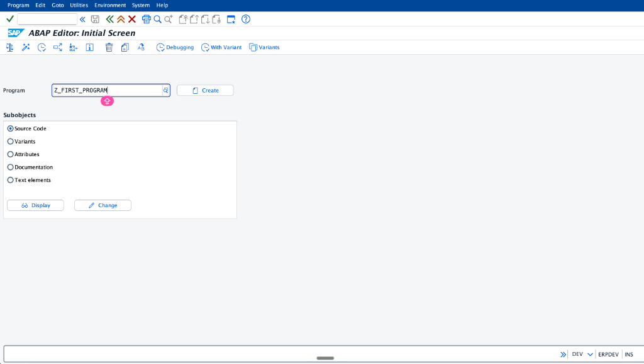Click the status bar resize handle
The height and width of the screenshot is (364, 644).
coord(325,358)
